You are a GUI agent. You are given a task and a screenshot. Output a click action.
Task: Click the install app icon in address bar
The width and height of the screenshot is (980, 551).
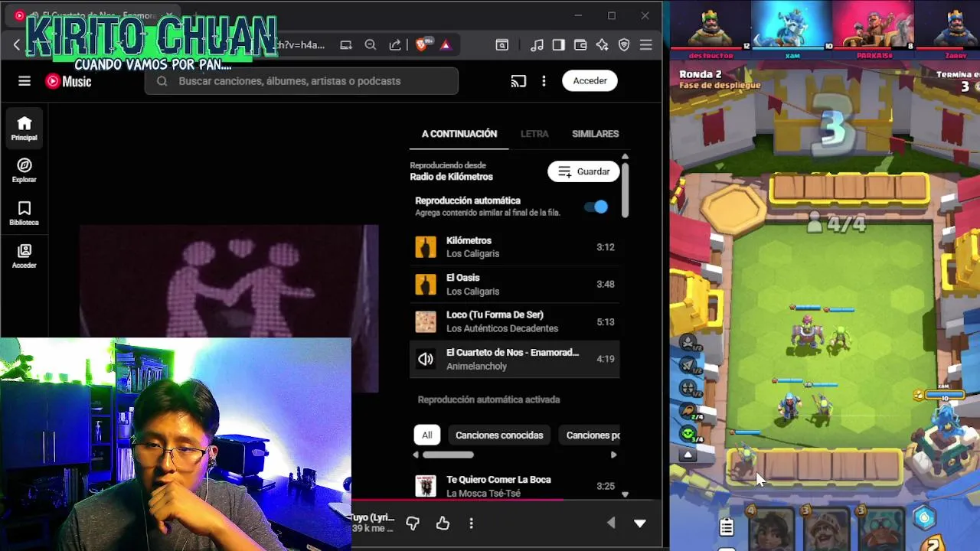click(346, 45)
